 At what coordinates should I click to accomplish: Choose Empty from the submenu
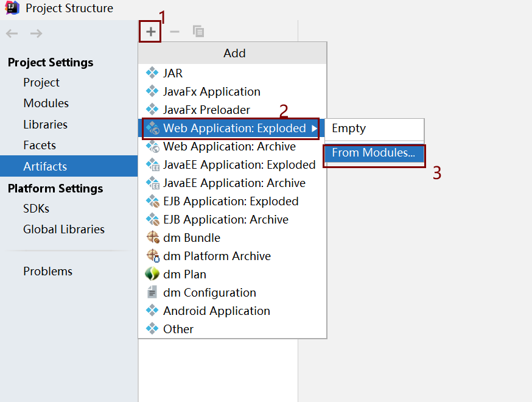(348, 128)
